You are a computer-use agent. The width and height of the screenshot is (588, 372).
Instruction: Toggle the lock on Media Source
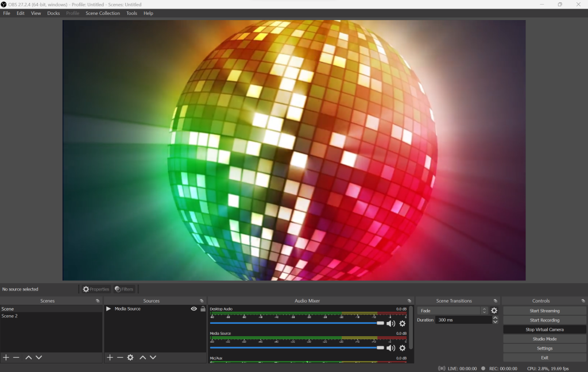pyautogui.click(x=203, y=309)
